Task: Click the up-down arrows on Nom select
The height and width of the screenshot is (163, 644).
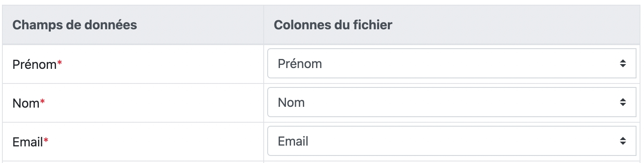Action: point(623,102)
